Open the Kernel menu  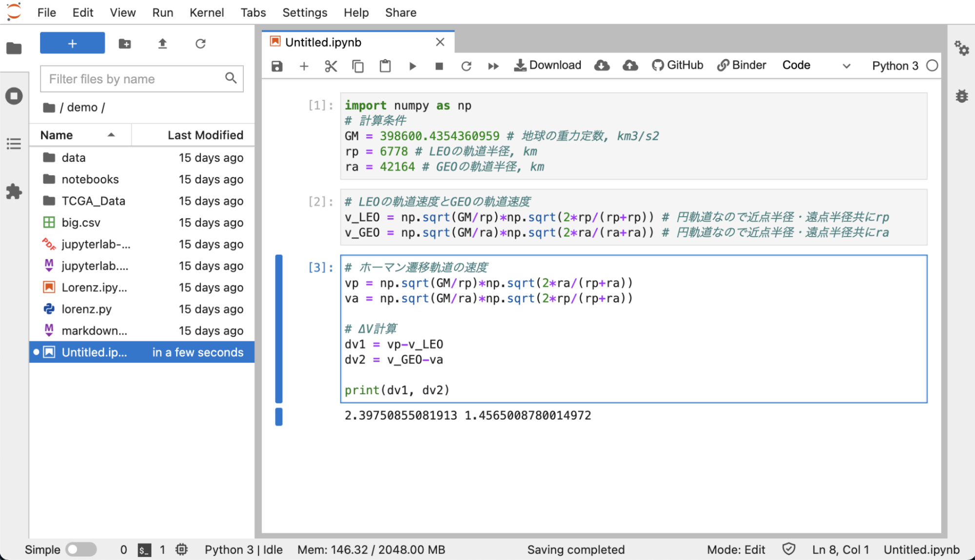click(206, 13)
